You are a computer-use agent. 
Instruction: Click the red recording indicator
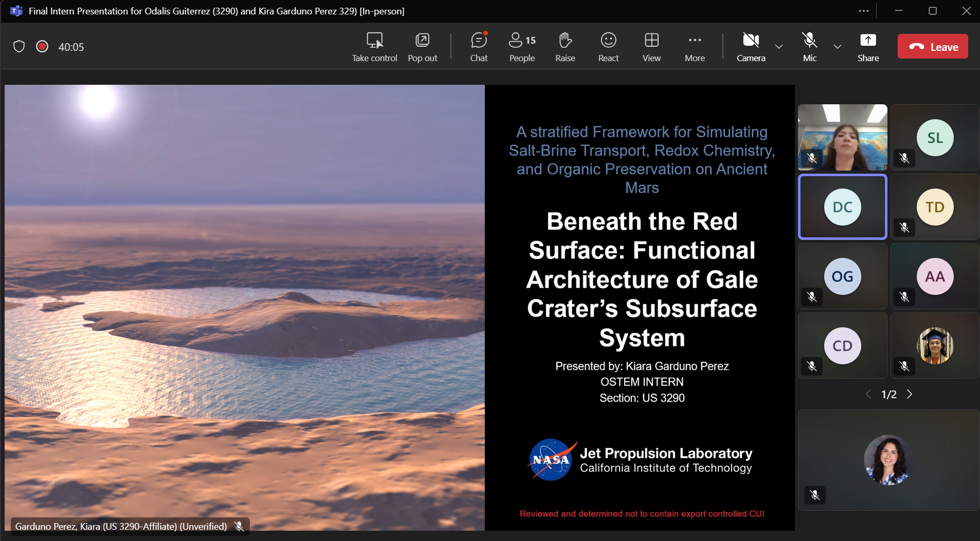pos(42,47)
